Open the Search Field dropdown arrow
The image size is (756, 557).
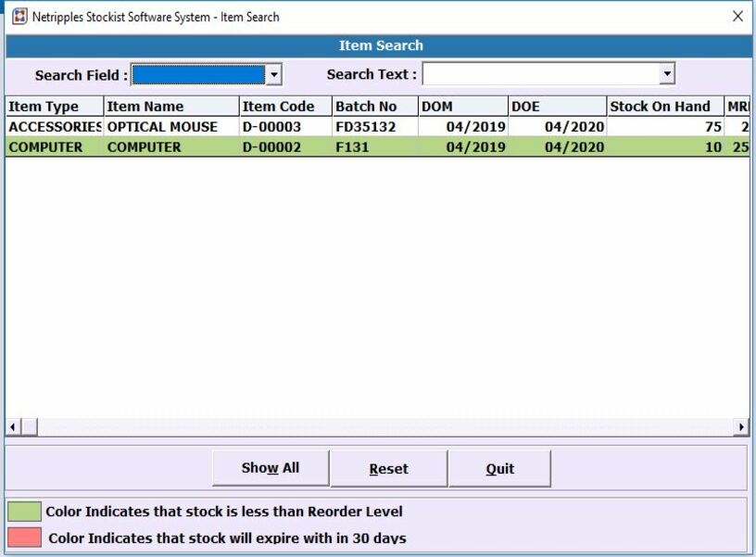[x=273, y=75]
